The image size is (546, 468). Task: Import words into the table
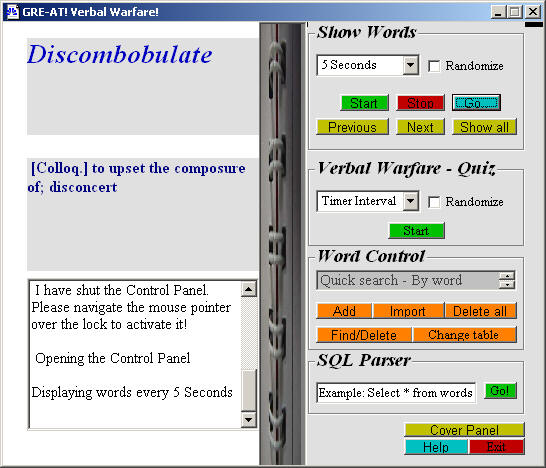[408, 311]
